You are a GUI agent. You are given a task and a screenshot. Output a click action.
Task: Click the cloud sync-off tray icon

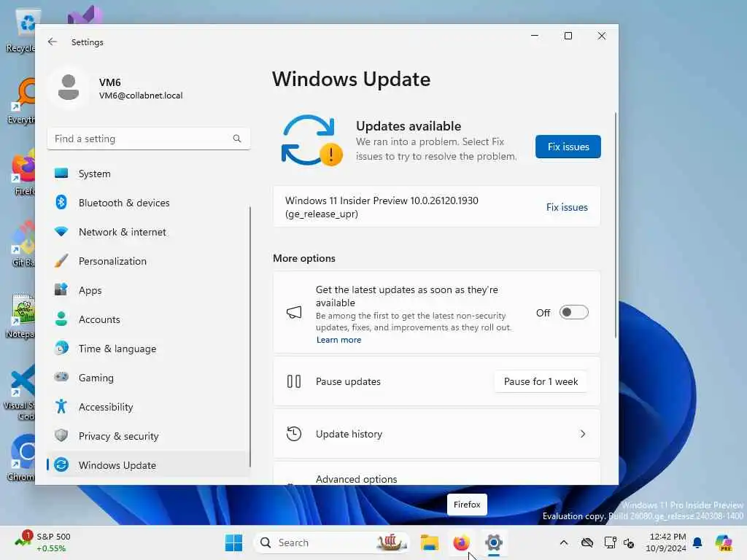coord(587,542)
